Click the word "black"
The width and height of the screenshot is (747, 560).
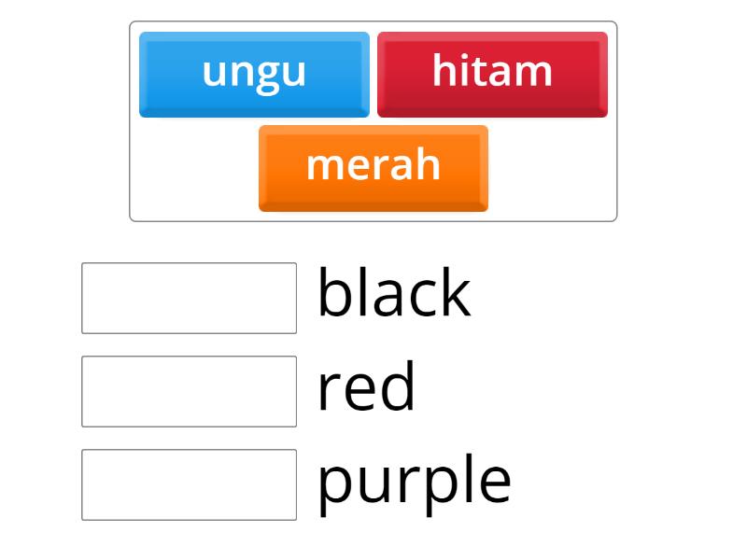pyautogui.click(x=393, y=293)
